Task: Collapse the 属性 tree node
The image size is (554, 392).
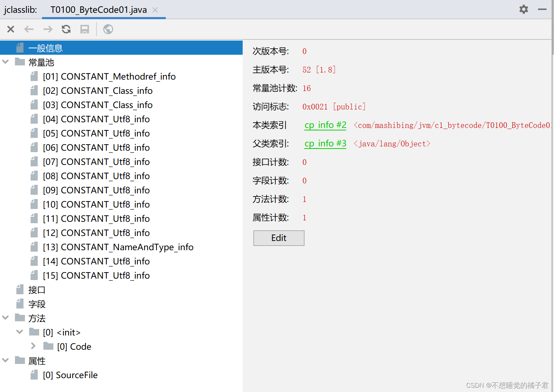Action: 5,361
